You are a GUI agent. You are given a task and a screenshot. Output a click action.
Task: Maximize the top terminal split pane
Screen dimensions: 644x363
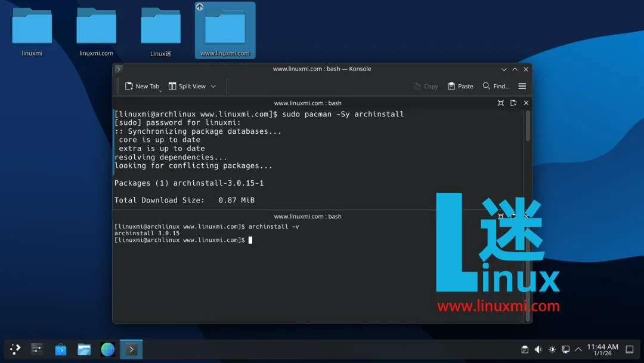tap(501, 103)
